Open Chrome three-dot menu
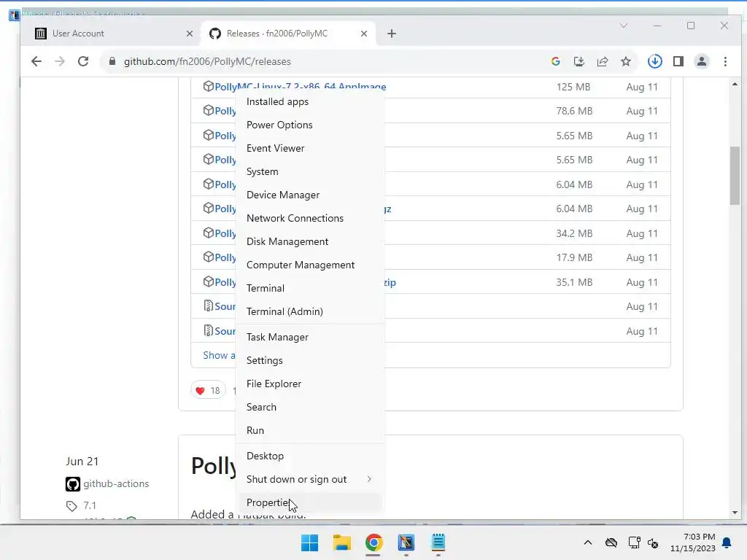 (x=725, y=61)
